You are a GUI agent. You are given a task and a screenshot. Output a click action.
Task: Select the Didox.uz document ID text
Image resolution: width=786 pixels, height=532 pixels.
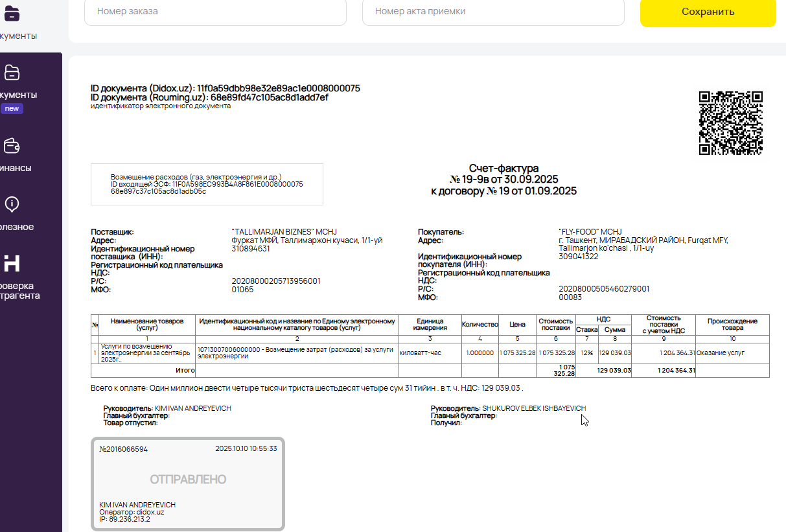pos(225,88)
